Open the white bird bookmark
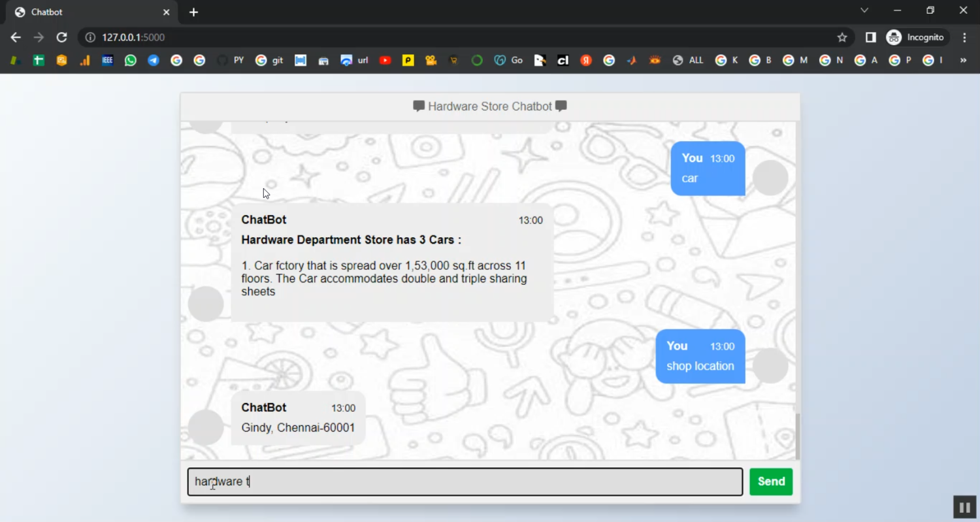Screen dimensions: 980x522 click(540, 60)
